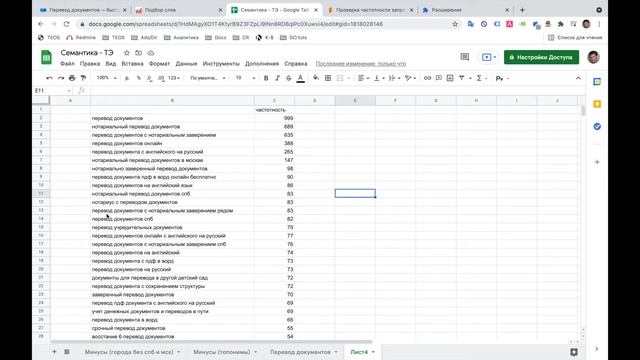Open horizontal align dropdown
The width and height of the screenshot is (640, 360).
pyautogui.click(x=363, y=78)
